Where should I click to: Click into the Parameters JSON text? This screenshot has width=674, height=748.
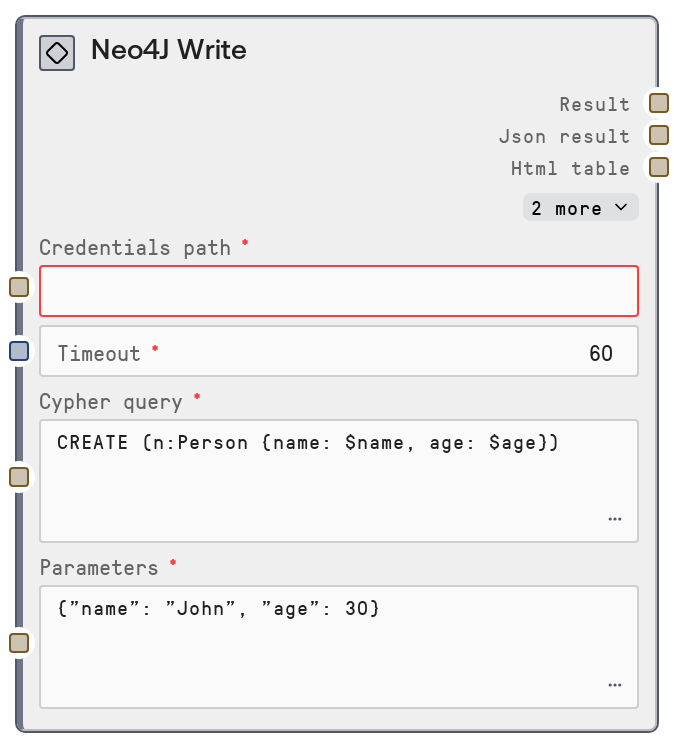point(212,609)
